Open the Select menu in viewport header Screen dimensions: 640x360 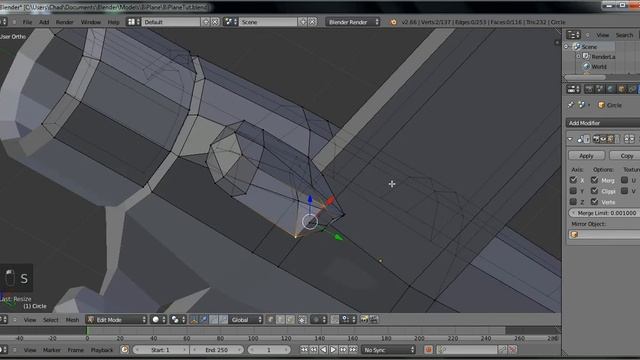[51, 320]
